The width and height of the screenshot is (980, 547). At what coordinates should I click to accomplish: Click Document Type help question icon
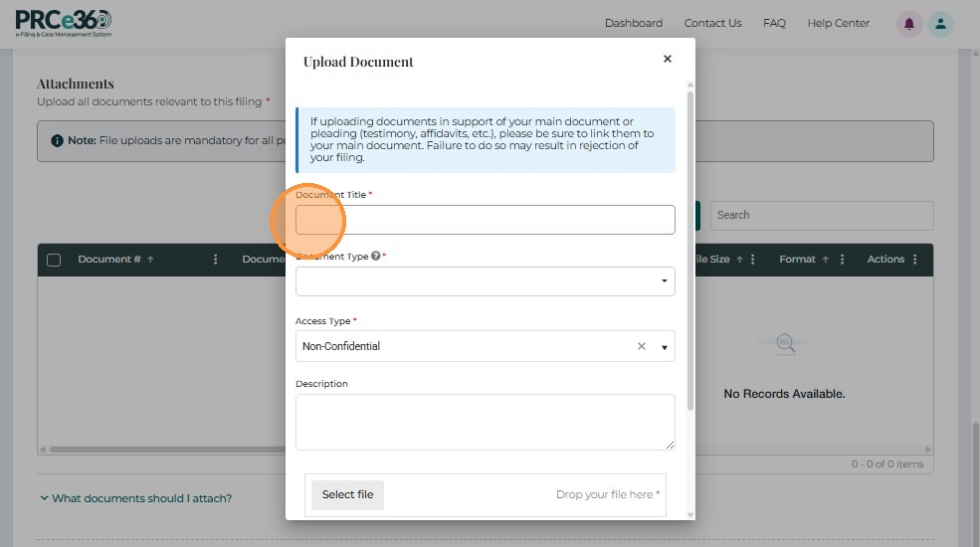pyautogui.click(x=376, y=256)
